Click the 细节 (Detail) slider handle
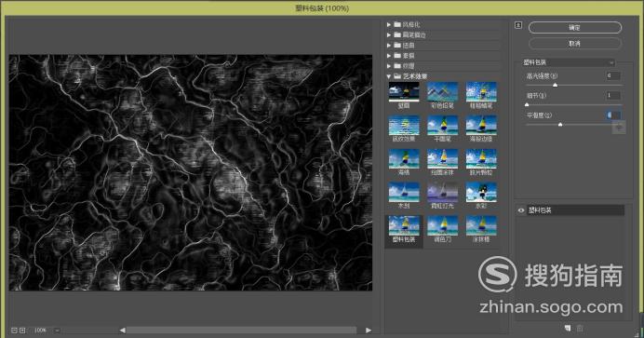The image size is (644, 338). coord(527,104)
